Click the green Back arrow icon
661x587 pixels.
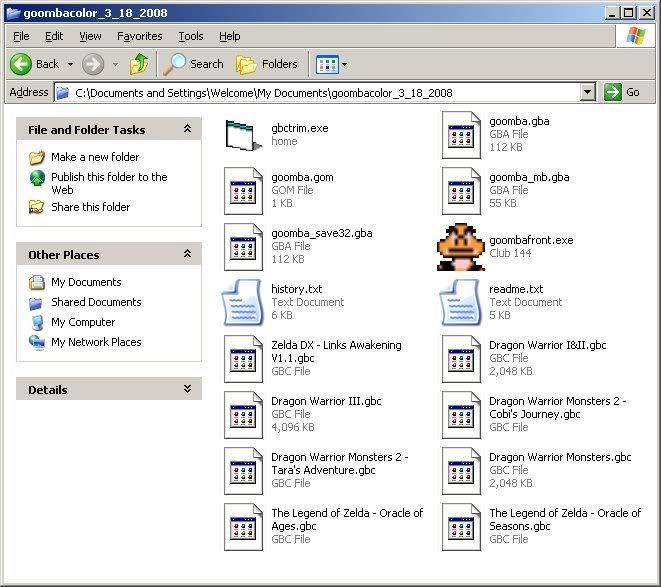pos(21,64)
